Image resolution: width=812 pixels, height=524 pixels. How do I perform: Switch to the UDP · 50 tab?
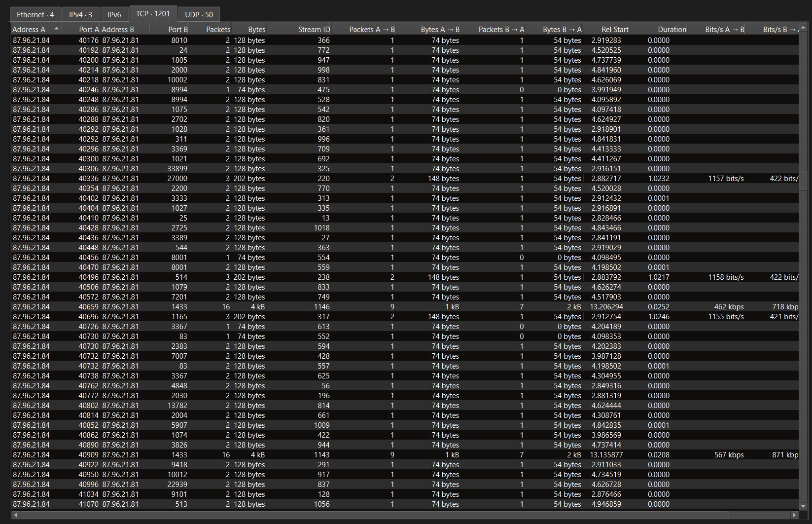coord(199,14)
